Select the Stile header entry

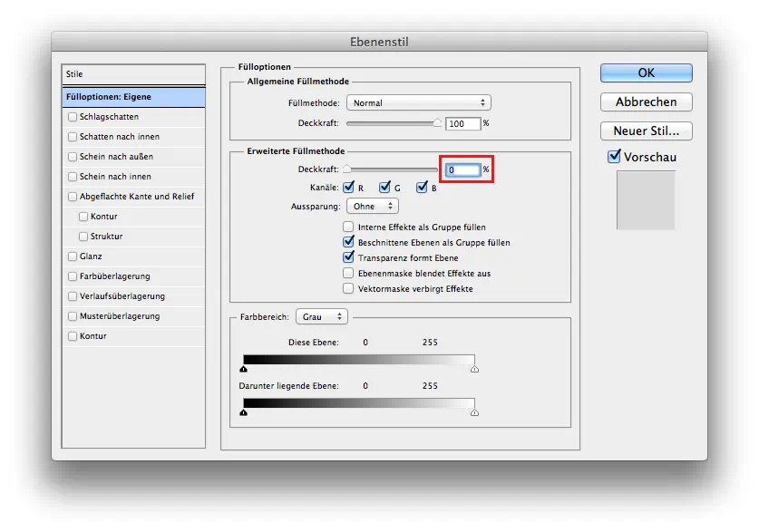pyautogui.click(x=133, y=74)
